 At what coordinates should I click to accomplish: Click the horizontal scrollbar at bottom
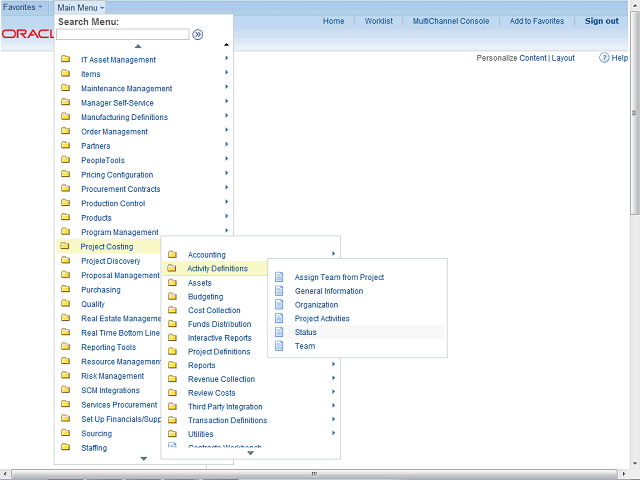pos(314,473)
